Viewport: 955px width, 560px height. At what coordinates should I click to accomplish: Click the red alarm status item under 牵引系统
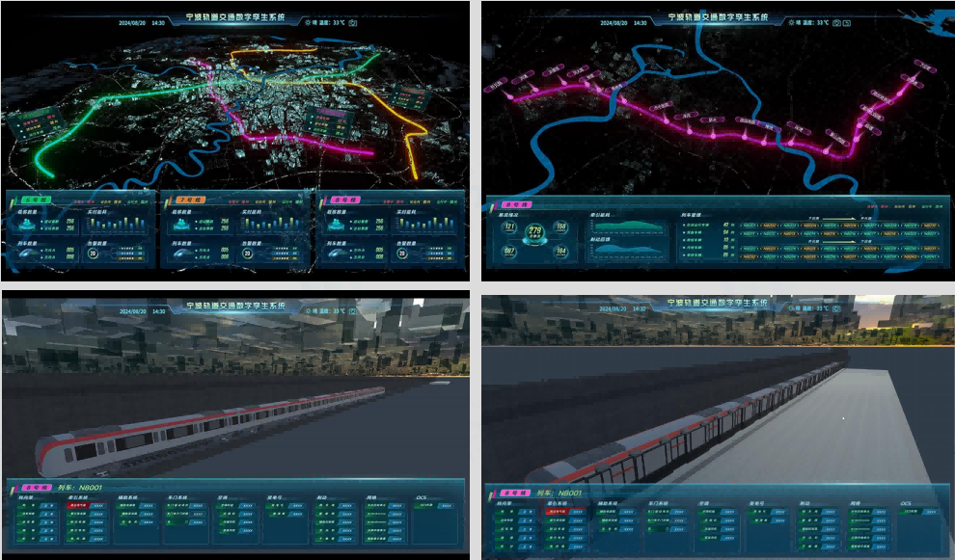tap(76, 506)
